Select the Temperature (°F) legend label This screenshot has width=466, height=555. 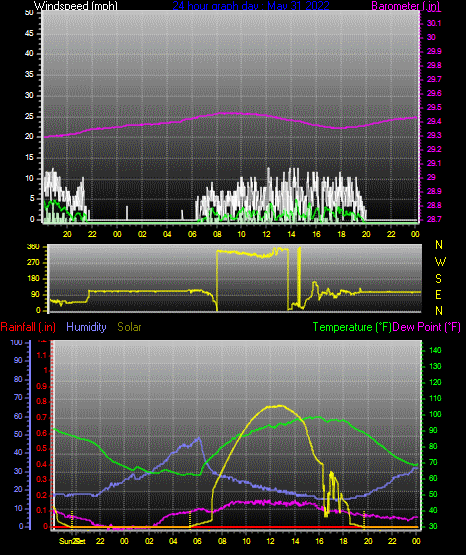(352, 327)
